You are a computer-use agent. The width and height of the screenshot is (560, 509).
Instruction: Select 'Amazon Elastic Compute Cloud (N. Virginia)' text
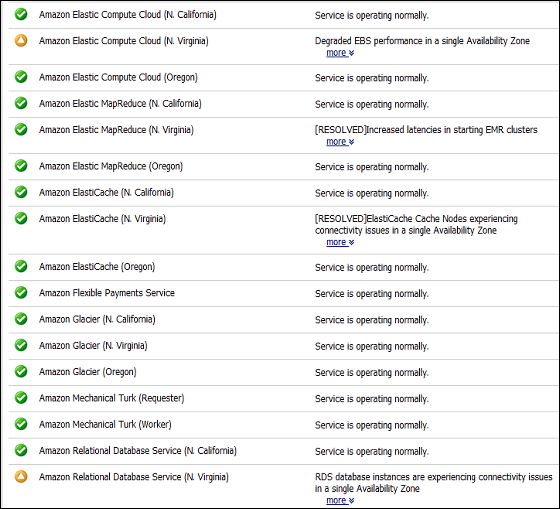(124, 41)
